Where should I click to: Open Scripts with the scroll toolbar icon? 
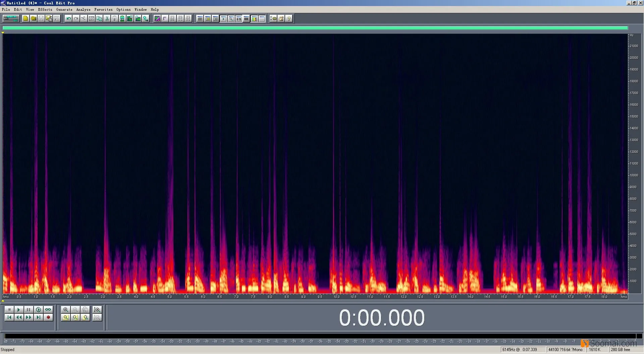[x=281, y=18]
